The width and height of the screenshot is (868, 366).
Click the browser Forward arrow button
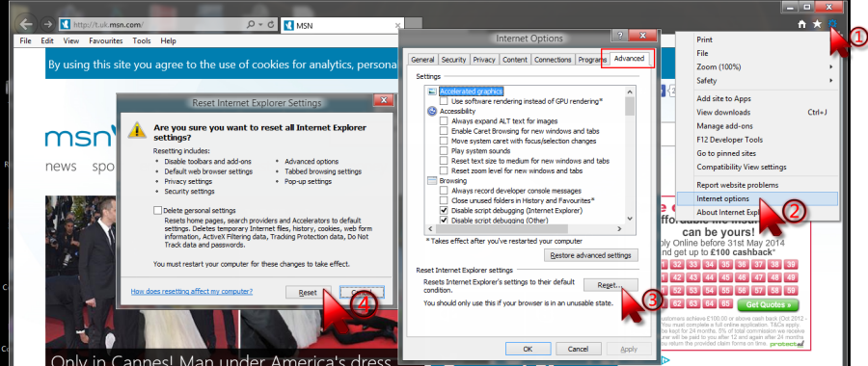47,24
